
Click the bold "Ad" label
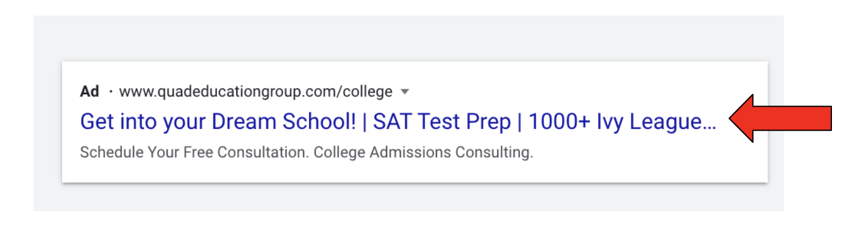tap(90, 92)
